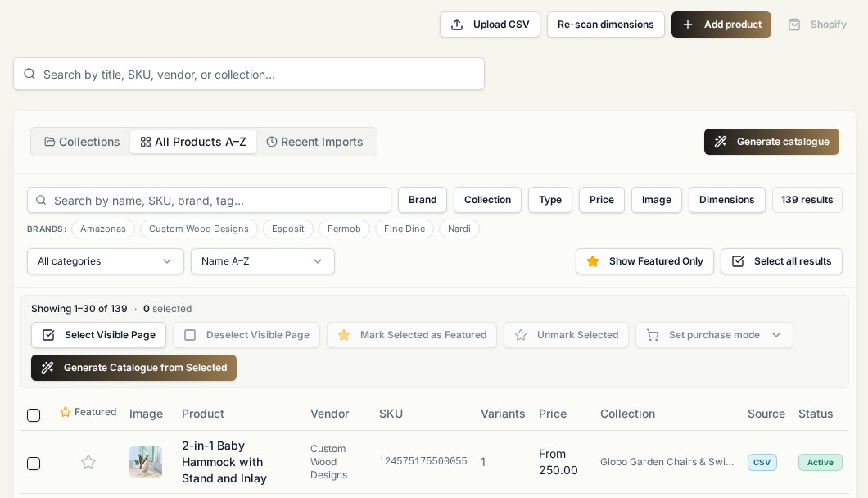Click the check-square icon in Select all results
Viewport: 868px width, 498px height.
[738, 261]
